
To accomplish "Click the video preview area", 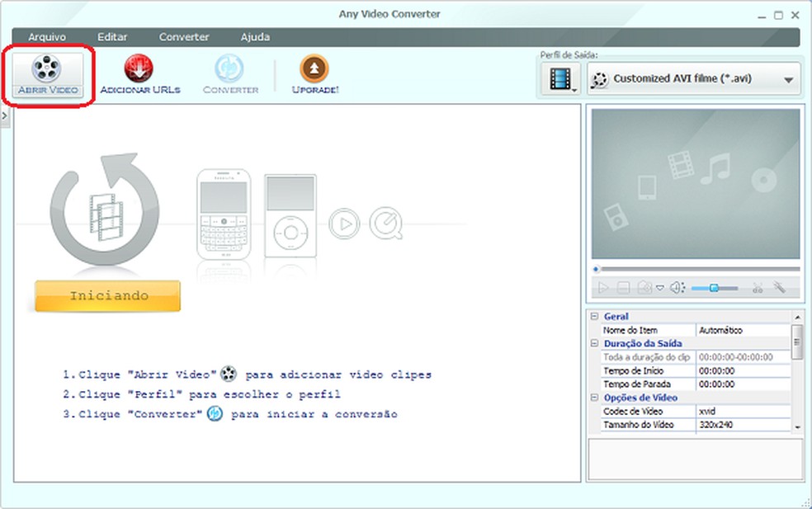I will coord(696,184).
